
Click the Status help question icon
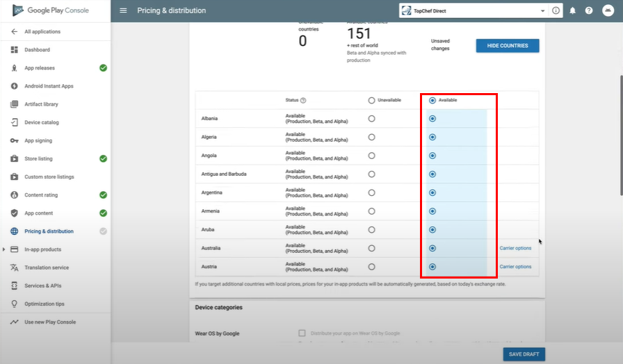coord(303,101)
